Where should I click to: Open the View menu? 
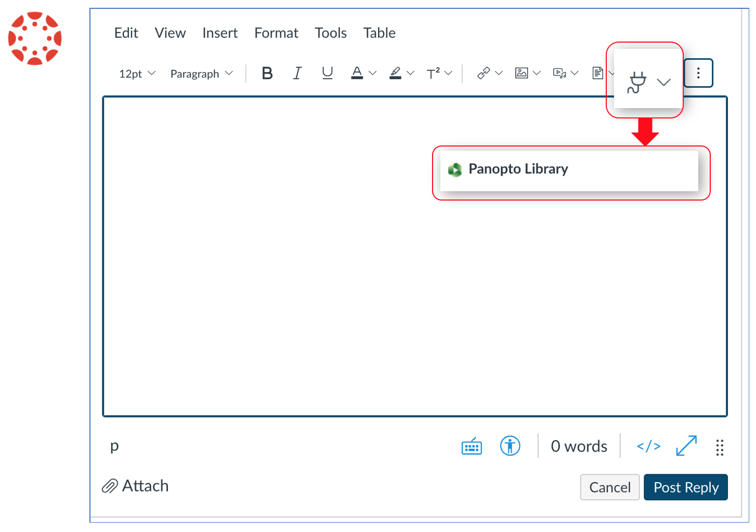(x=170, y=33)
